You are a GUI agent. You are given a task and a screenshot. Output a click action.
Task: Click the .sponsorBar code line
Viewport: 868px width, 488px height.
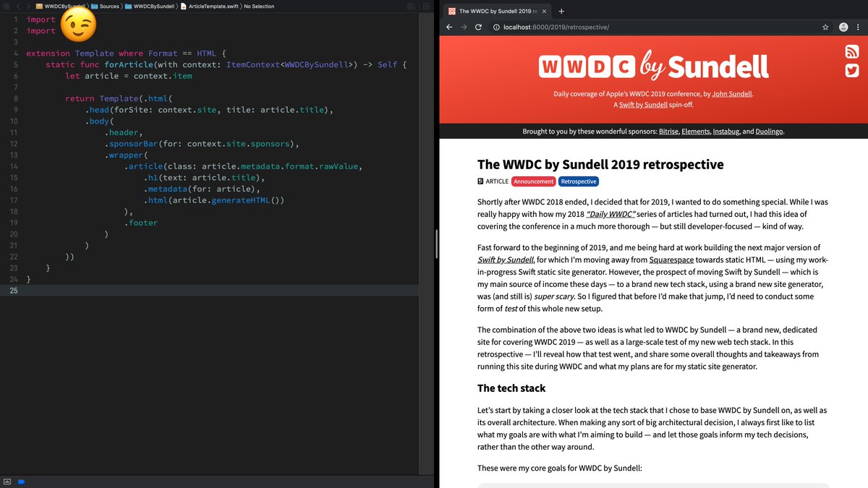pyautogui.click(x=202, y=144)
